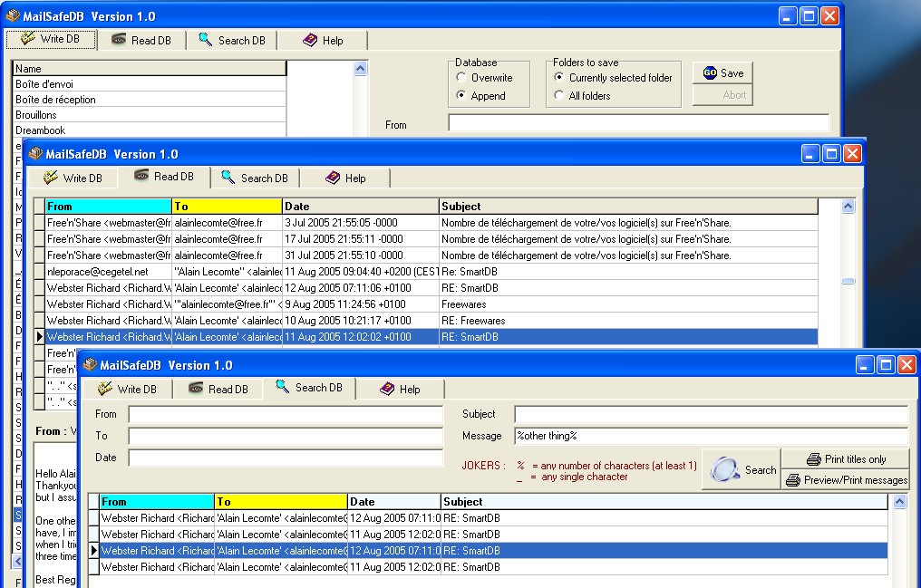
Task: Select row dated 17 Jul 2005 21:55:11
Action: point(431,239)
